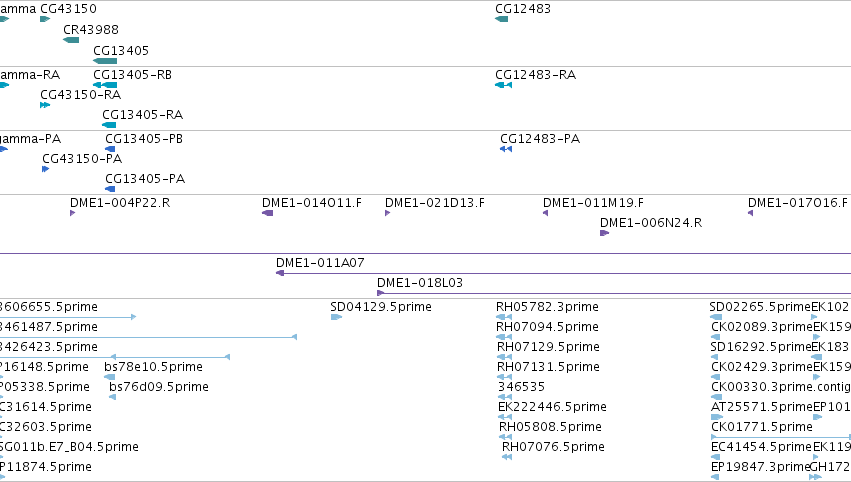This screenshot has height=482, width=851.
Task: Select the EK222446.5prime EST feature
Action: (505, 417)
